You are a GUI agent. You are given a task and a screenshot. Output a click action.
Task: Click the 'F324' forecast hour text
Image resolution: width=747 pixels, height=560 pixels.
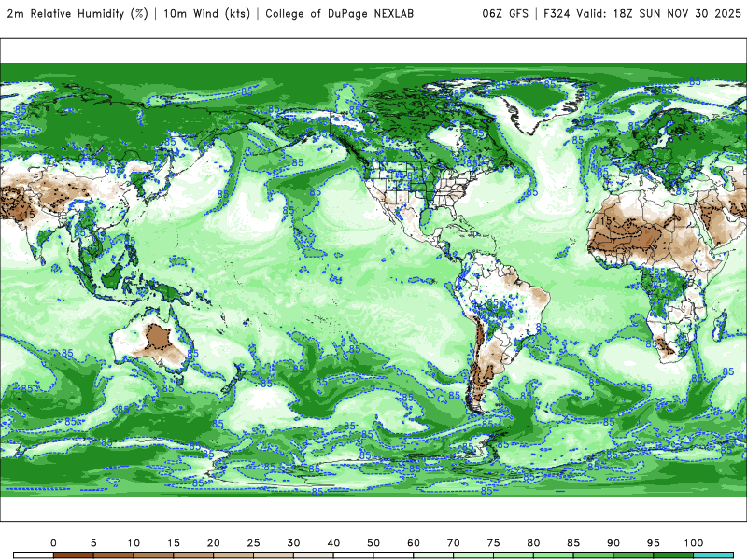click(557, 14)
